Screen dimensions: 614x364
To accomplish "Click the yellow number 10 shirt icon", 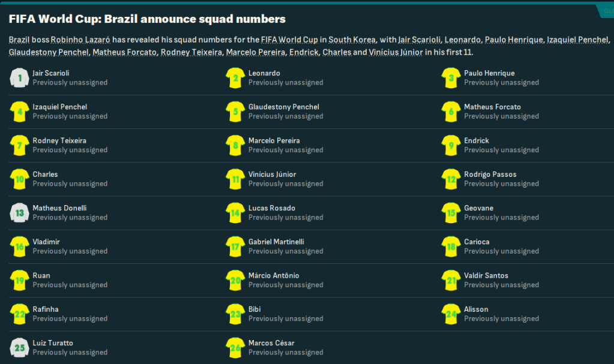I will 19,179.
